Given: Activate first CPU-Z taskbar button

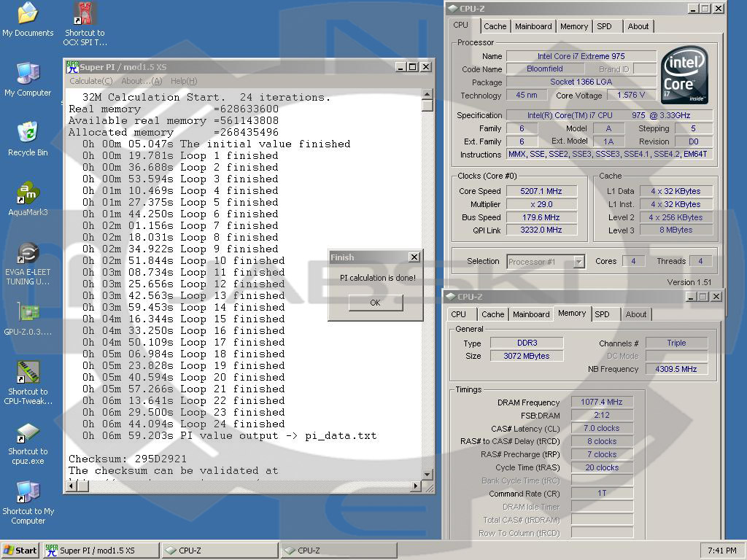Looking at the screenshot, I should pyautogui.click(x=220, y=551).
